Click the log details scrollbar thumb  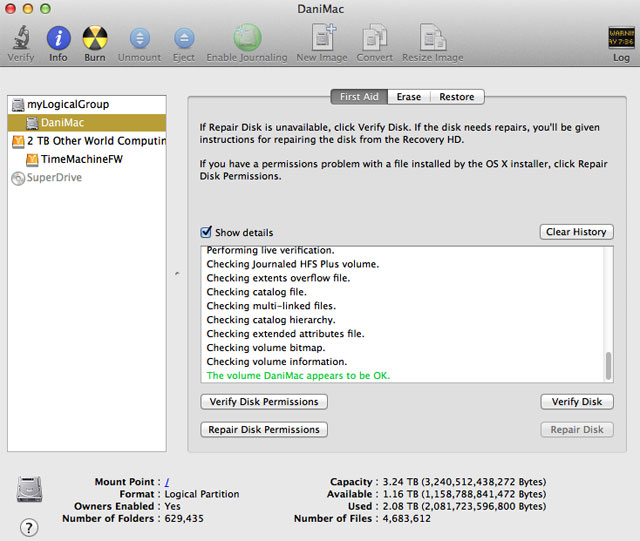click(x=609, y=366)
